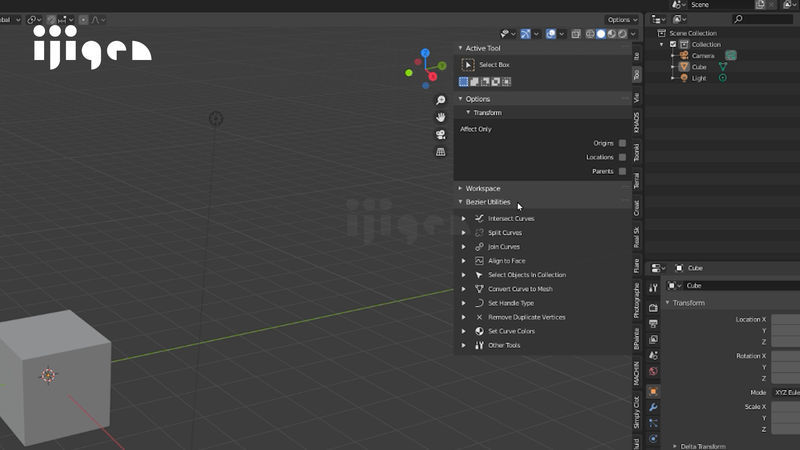Open the Flare sidebar tab

(637, 266)
